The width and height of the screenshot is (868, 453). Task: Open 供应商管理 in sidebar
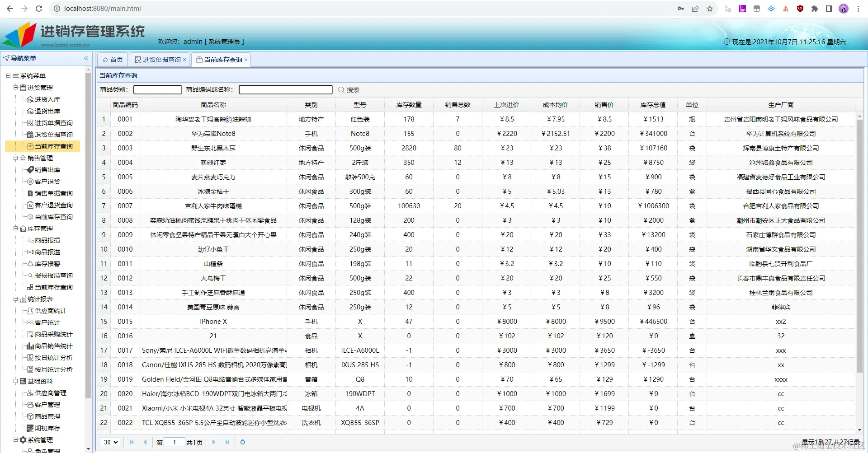coord(51,393)
